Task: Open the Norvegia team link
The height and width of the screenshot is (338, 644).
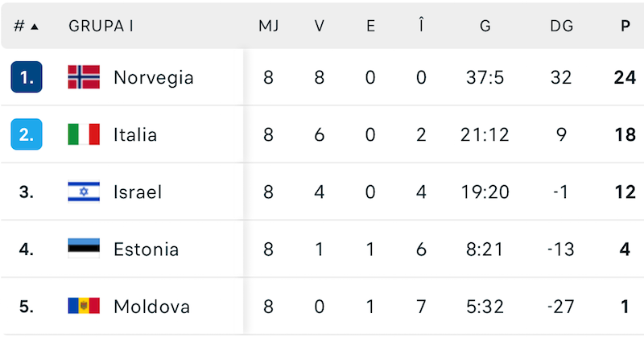Action: click(x=153, y=77)
